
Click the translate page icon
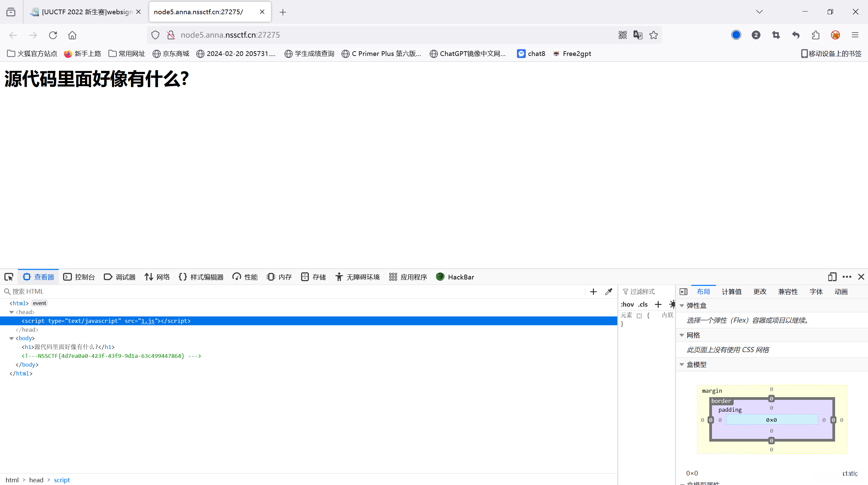click(x=638, y=35)
